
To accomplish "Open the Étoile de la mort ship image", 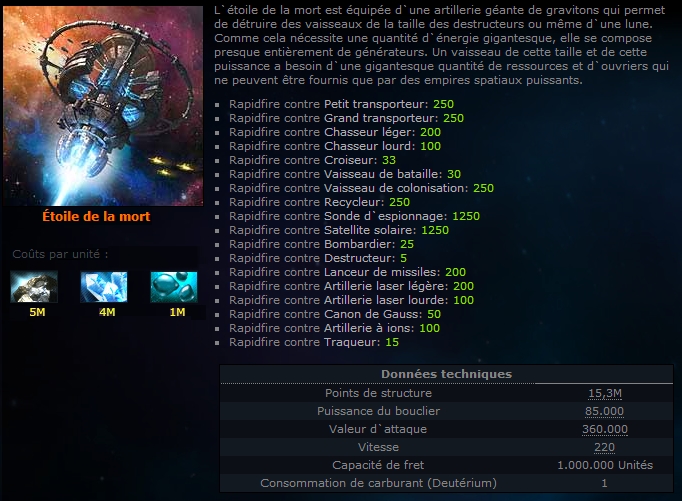I will (103, 106).
